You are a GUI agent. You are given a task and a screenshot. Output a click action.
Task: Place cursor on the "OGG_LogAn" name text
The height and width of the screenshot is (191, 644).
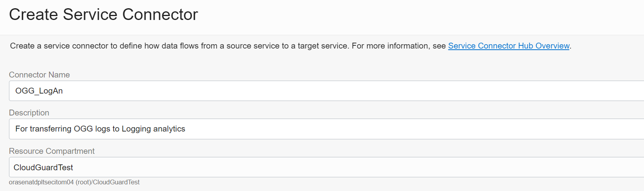tap(39, 91)
